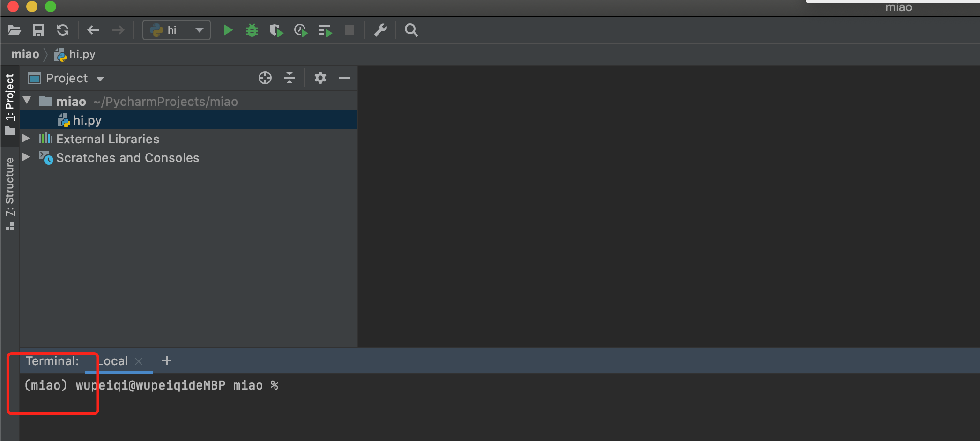This screenshot has height=441, width=980.
Task: Locate current file with the crosshair icon
Action: (265, 78)
